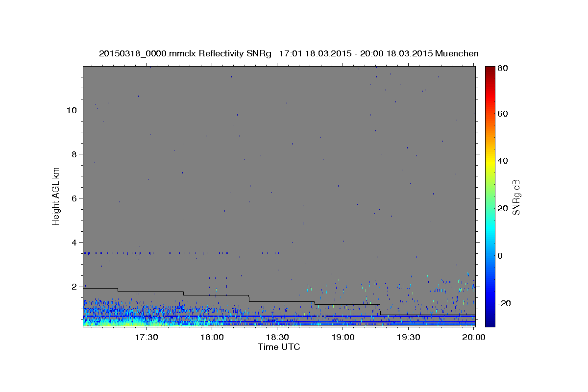Screen dimensions: 588x392
Task: Click the plot title text '20150318_0000.mmclx Reflectivity SNRg'
Action: [x=185, y=53]
